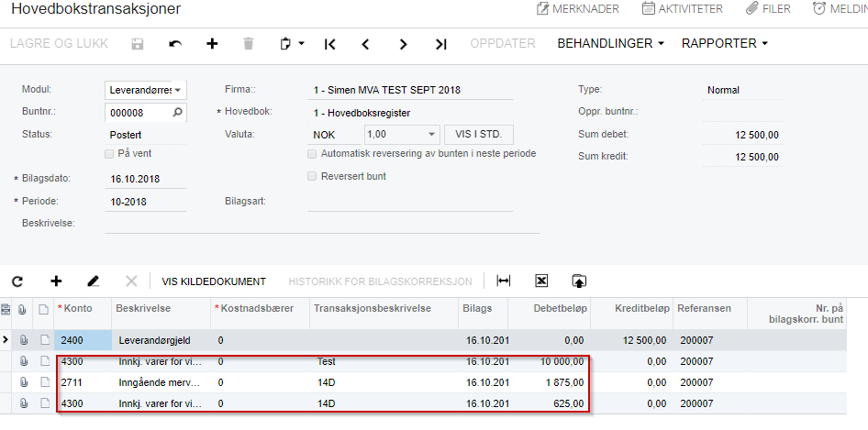Viewport: 868px width, 430px height.
Task: Select the credit amount 12 500,00 cell
Action: click(631, 340)
